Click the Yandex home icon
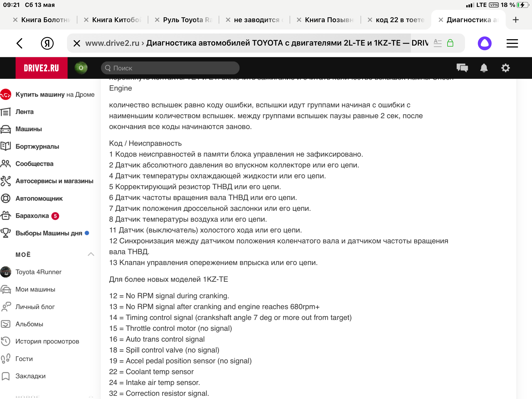Viewport: 532px width, 399px height. coord(47,43)
